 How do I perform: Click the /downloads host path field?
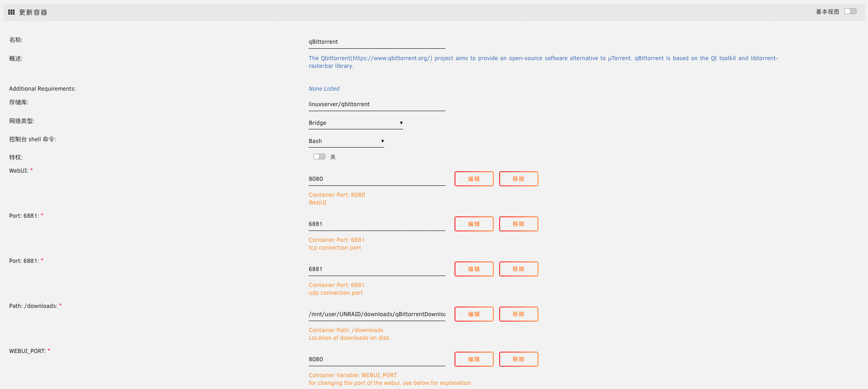[x=377, y=314]
